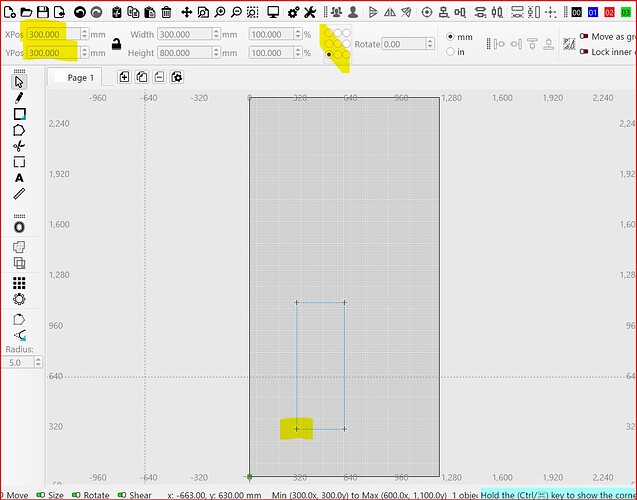637x500 pixels.
Task: Click the Radius spinner arrows
Action: 38,362
